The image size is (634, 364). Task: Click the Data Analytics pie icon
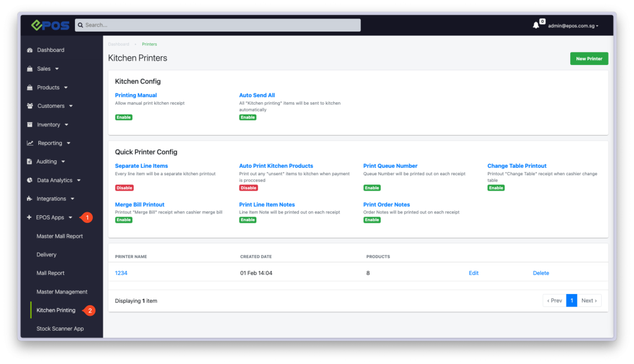(30, 180)
